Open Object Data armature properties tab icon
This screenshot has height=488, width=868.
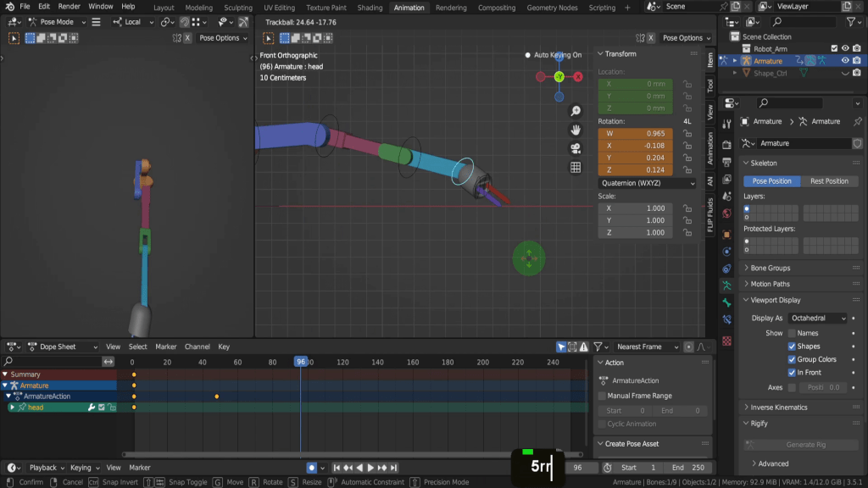click(x=726, y=286)
